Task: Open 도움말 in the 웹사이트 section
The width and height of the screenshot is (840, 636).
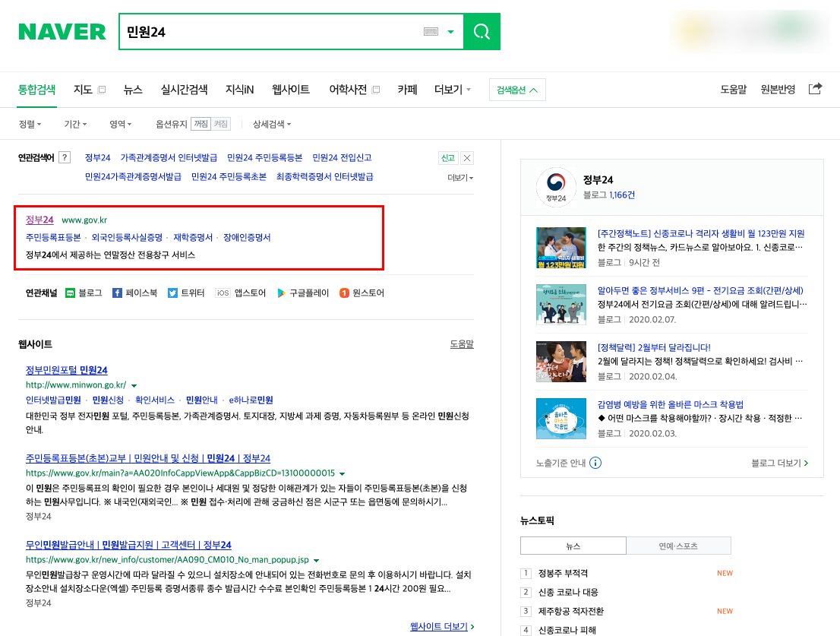Action: (462, 344)
